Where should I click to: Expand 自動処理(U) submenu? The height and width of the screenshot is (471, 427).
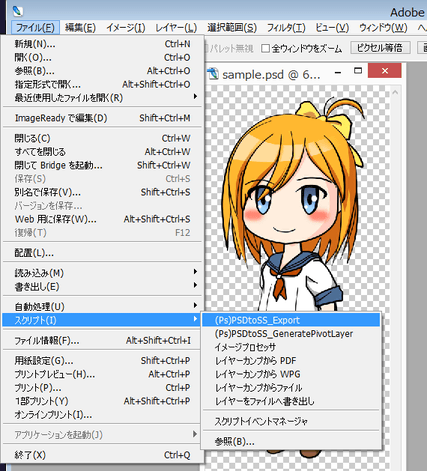[x=102, y=307]
